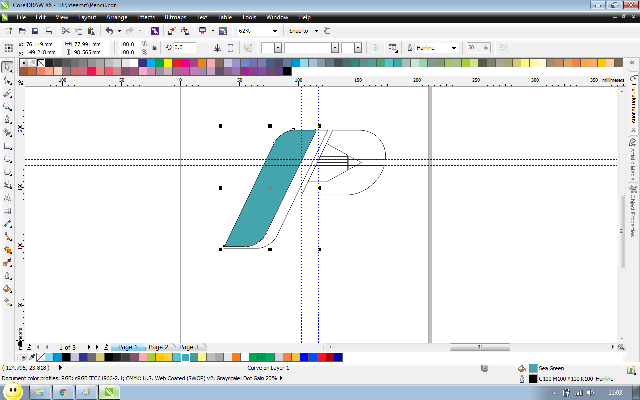Click the New document icon
640x400 pixels.
8,31
